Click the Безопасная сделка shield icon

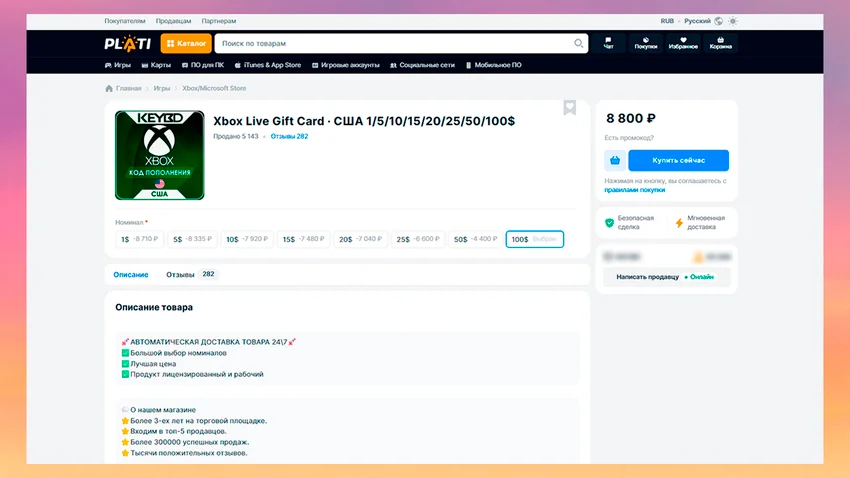(x=609, y=223)
